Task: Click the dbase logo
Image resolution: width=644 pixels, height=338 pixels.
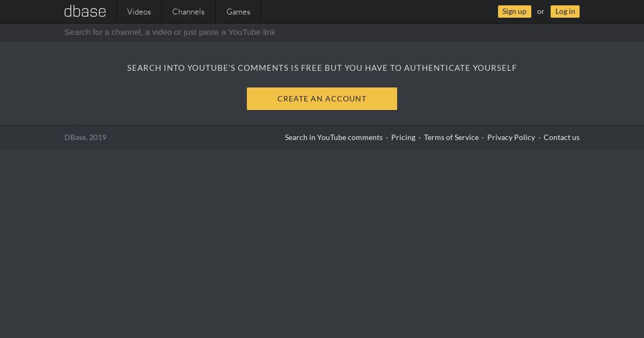Action: 85,11
